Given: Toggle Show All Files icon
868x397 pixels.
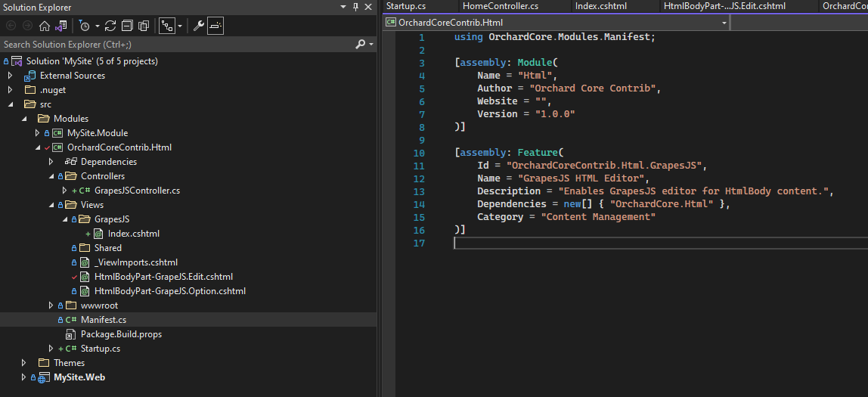Looking at the screenshot, I should pos(144,26).
